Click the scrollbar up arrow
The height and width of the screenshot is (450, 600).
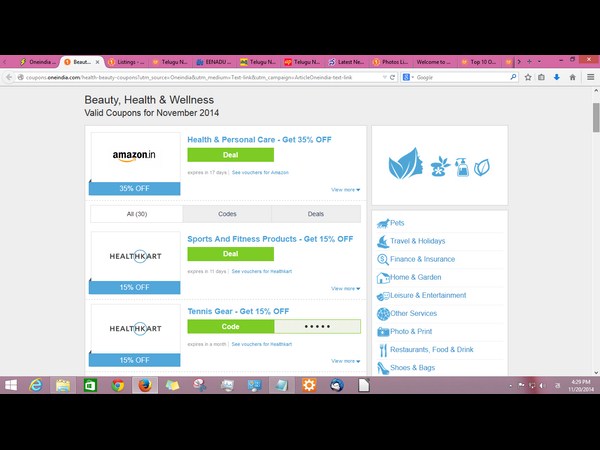pos(596,91)
